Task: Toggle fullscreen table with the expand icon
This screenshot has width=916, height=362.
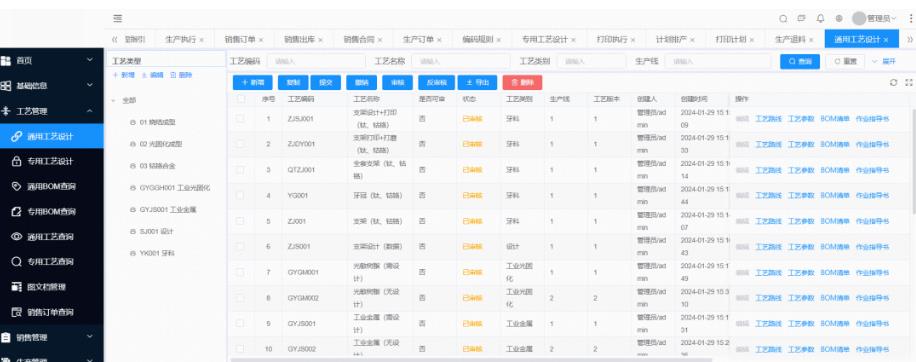Action: [x=908, y=82]
